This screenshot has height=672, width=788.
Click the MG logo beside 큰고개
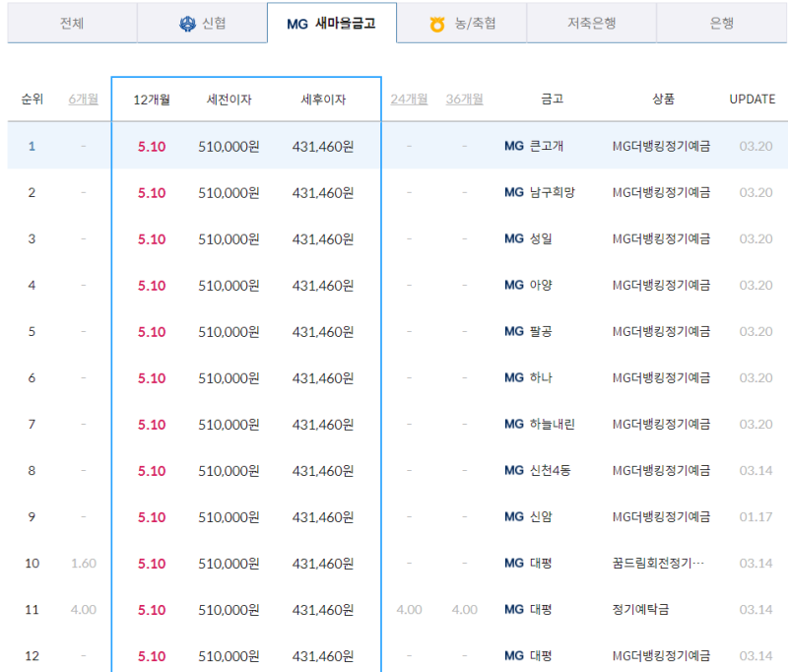click(514, 146)
